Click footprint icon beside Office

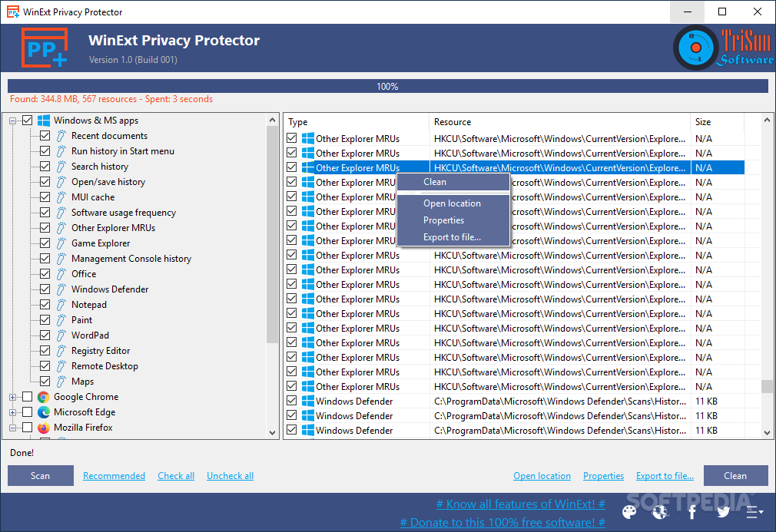[61, 274]
